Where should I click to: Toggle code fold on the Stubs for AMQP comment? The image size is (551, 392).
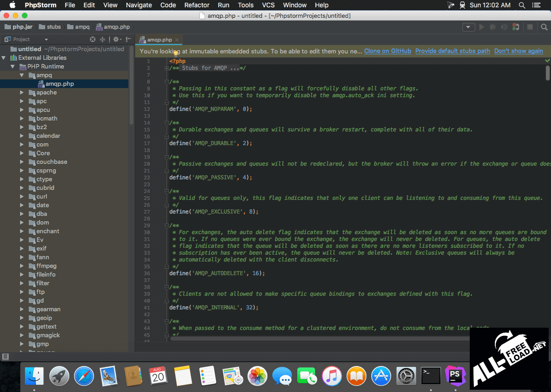[167, 68]
